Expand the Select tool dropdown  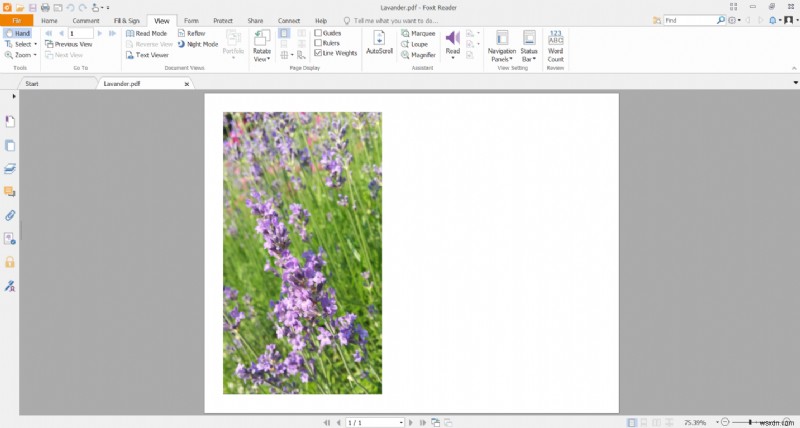coord(35,44)
